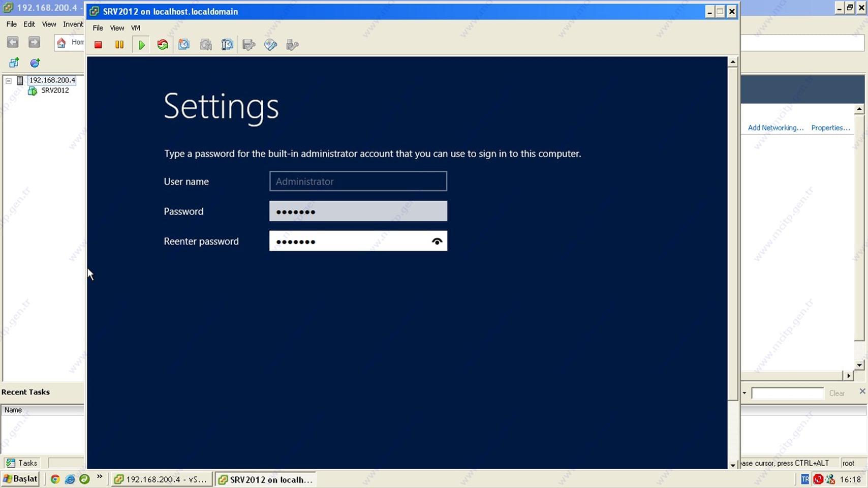Open Internet Explorer from the quick launch
Screen dimensions: 868x488
point(70,479)
